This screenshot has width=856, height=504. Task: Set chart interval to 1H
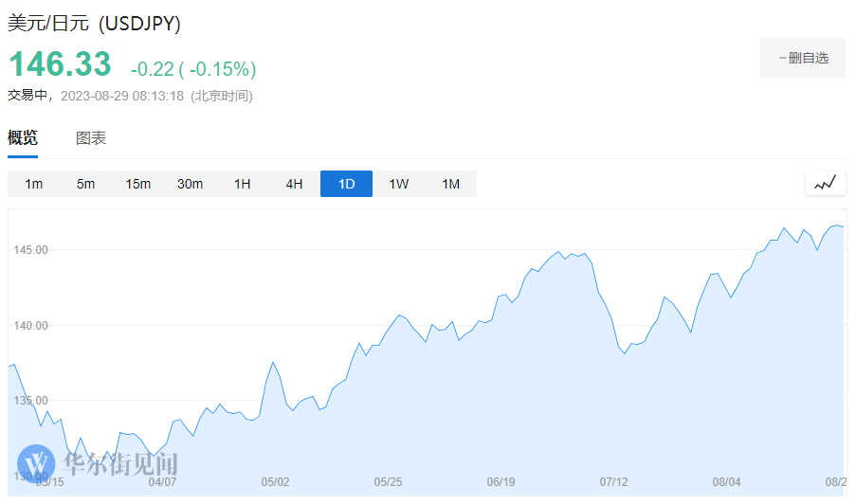(243, 184)
